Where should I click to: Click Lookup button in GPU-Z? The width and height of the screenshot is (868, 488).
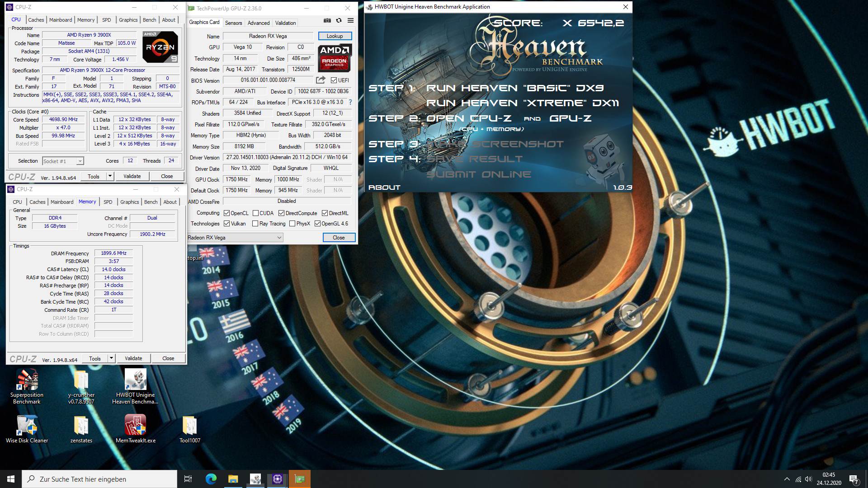point(335,36)
